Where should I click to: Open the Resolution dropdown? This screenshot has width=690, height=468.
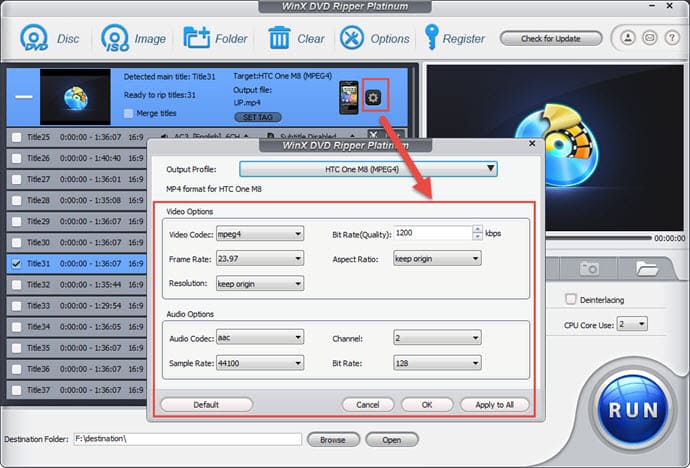click(260, 284)
